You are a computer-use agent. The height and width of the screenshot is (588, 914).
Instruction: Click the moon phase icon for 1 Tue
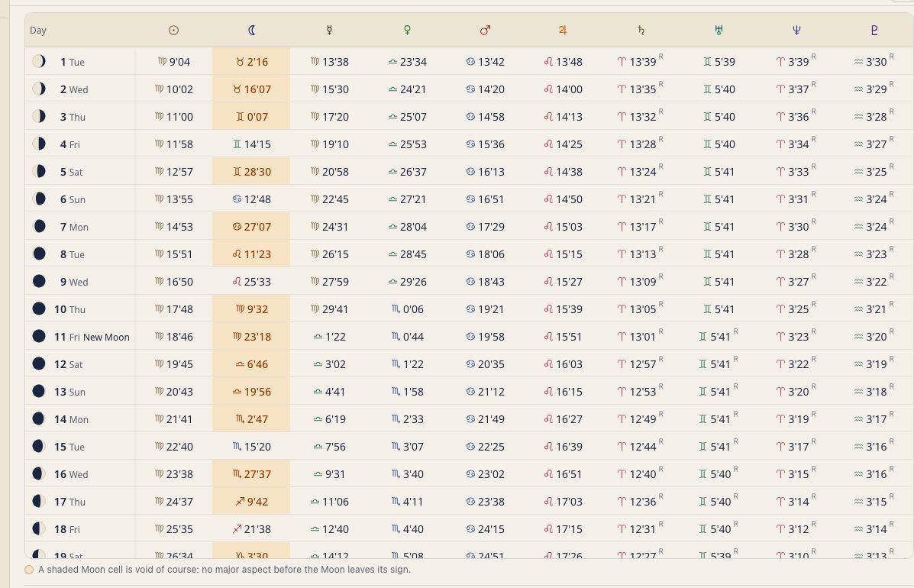[x=38, y=61]
